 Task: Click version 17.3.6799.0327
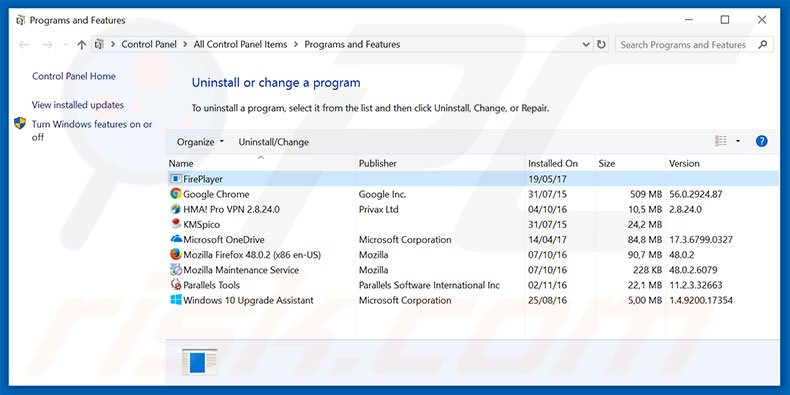point(701,239)
